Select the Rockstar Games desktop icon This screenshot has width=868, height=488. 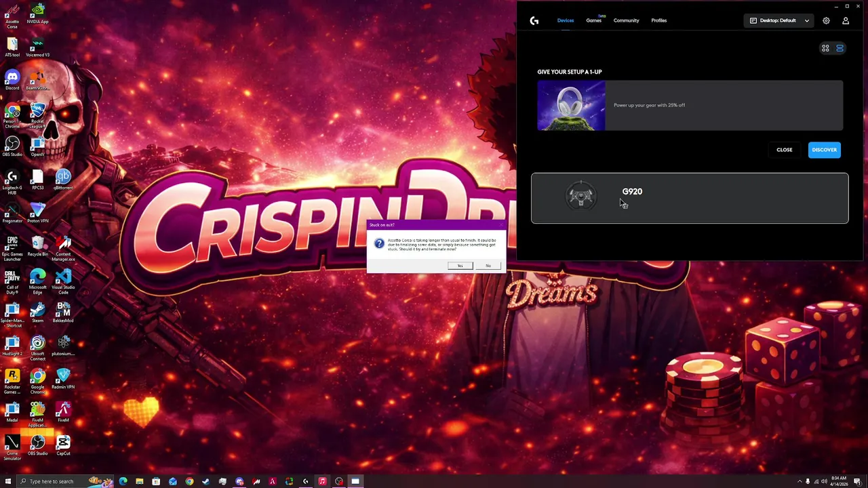pos(12,382)
